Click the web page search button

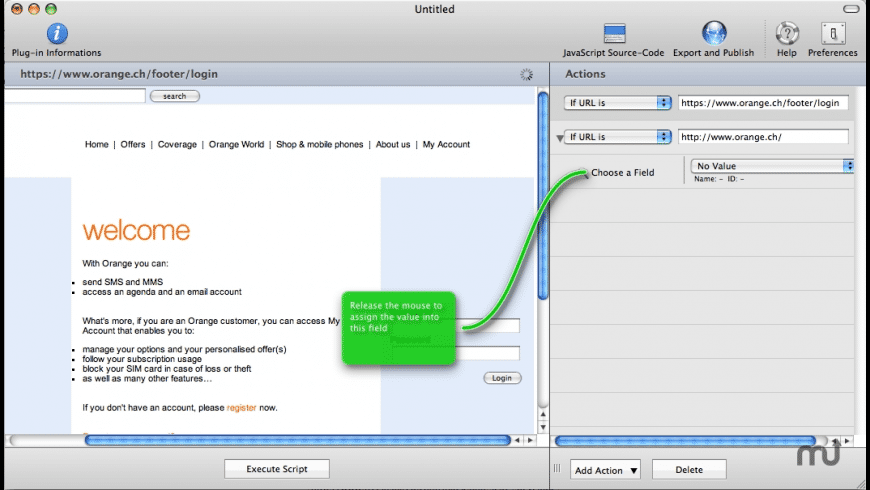click(175, 96)
